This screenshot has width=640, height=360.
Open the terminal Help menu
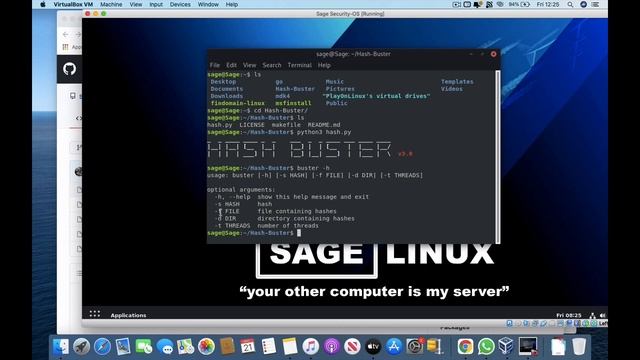click(x=324, y=65)
